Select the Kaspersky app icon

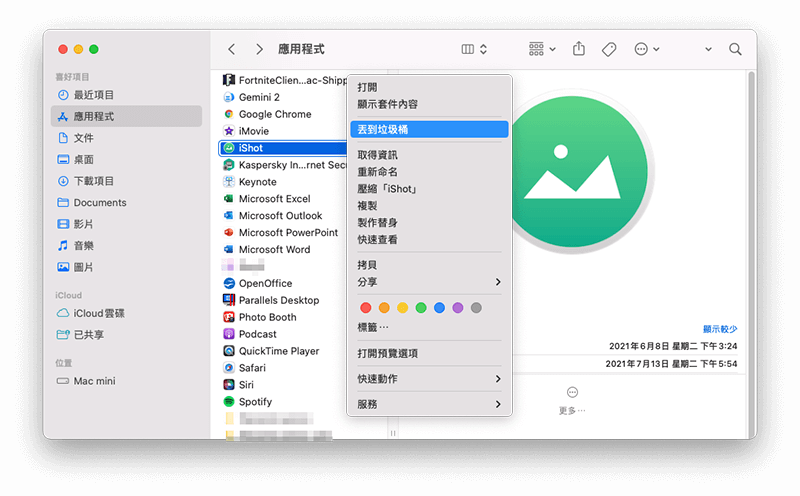click(x=229, y=165)
